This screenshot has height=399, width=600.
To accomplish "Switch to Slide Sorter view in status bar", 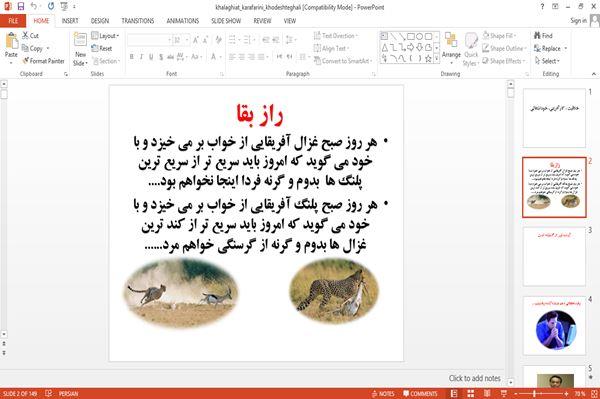I will 471,393.
